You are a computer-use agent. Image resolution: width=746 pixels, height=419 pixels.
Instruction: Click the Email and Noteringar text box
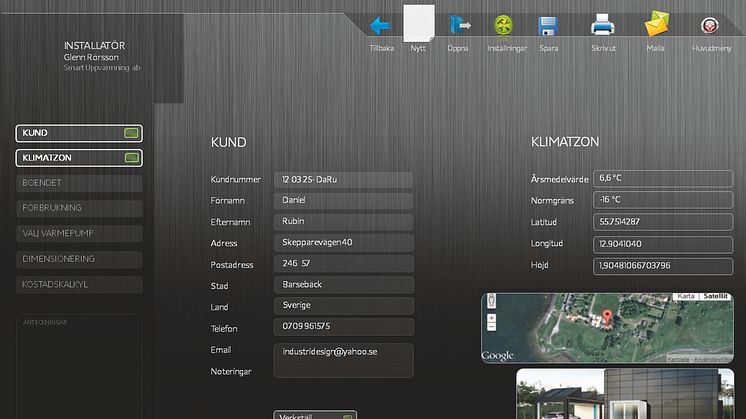[x=344, y=361]
